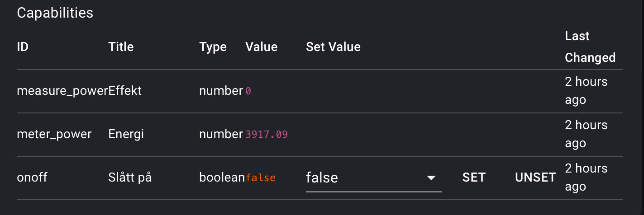Image resolution: width=644 pixels, height=215 pixels.
Task: Click the Type column header
Action: pos(213,47)
